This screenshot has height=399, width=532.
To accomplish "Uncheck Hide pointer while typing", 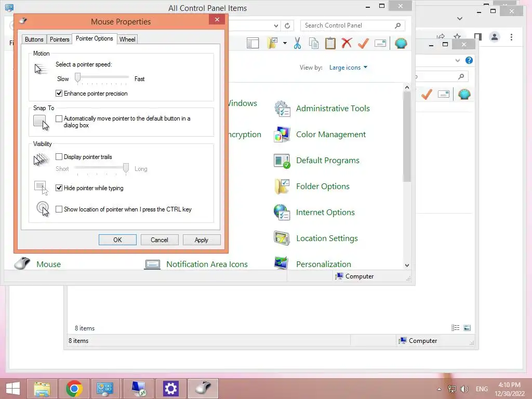I will click(x=59, y=188).
